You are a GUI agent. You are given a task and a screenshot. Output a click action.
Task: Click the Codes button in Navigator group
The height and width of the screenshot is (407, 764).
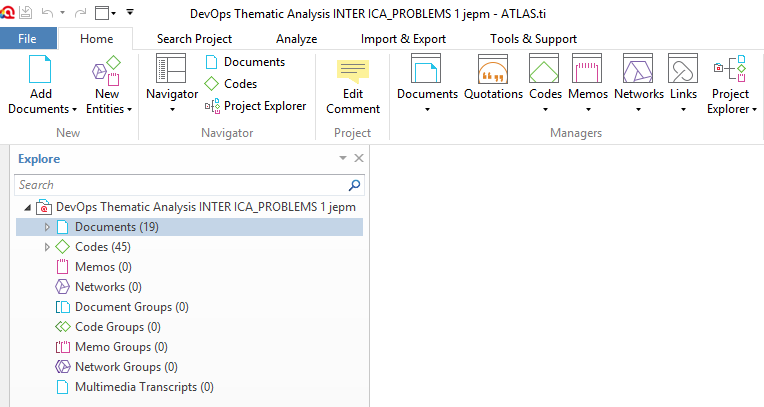[230, 84]
